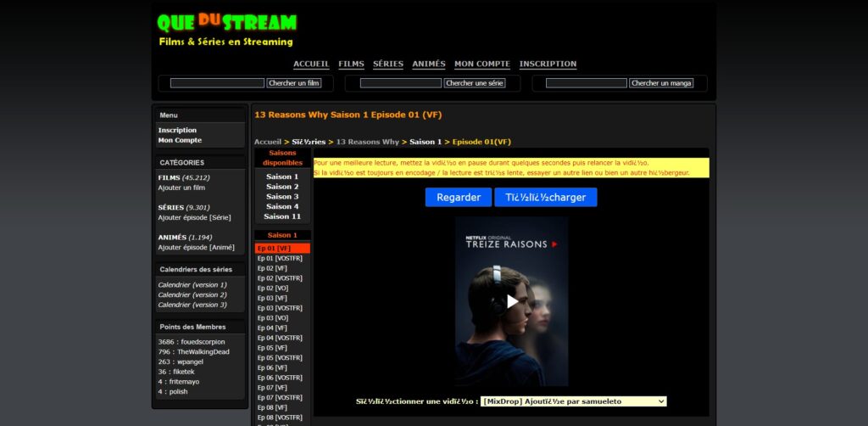Click the Ajouter un film link
Viewport: 868px width, 426px height.
181,188
